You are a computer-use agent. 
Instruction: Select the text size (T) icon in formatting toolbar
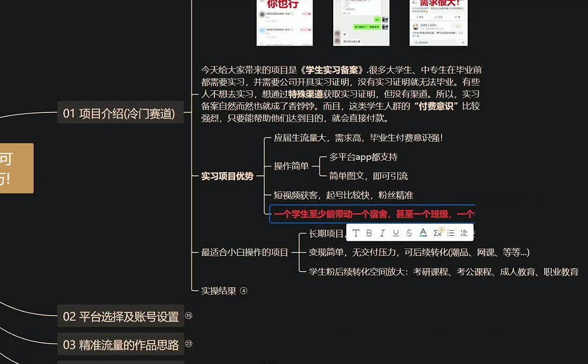pyautogui.click(x=356, y=233)
